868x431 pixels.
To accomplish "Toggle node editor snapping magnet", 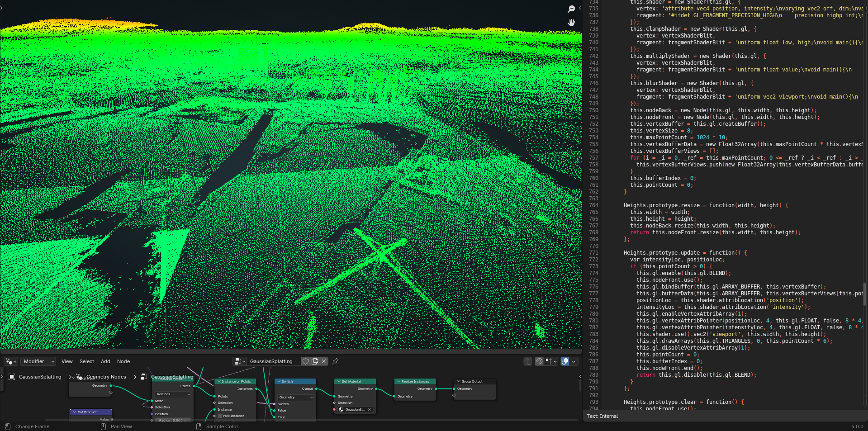I will (539, 361).
